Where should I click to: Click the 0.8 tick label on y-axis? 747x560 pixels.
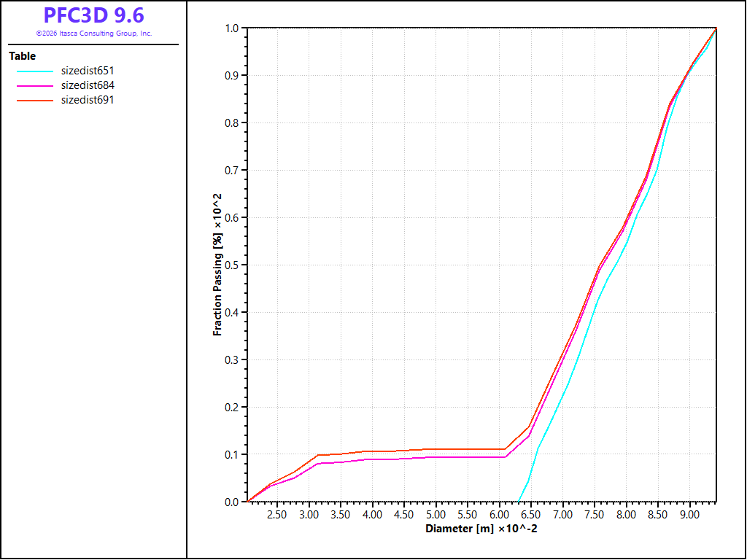click(231, 123)
